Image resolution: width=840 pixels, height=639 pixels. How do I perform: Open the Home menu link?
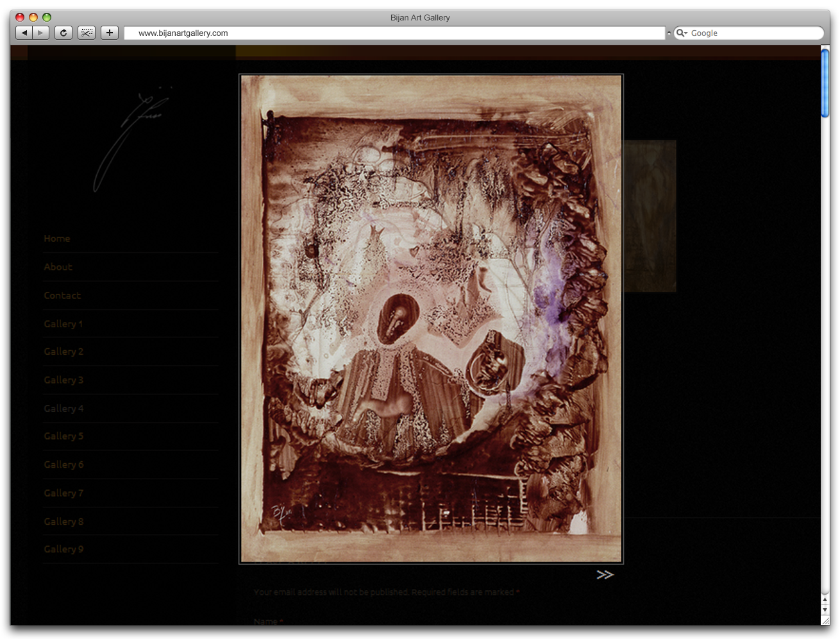coord(57,239)
